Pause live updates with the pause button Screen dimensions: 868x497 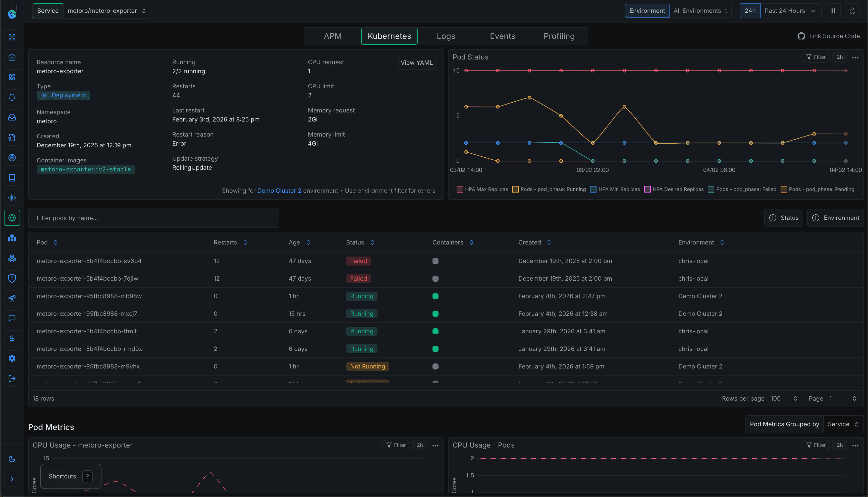(833, 11)
